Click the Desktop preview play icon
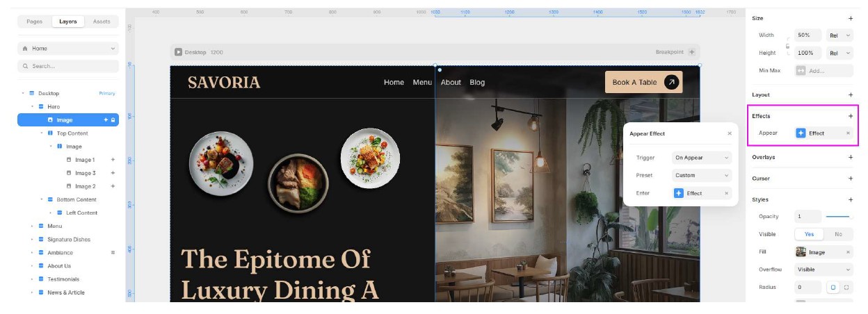The width and height of the screenshot is (868, 314). click(178, 52)
